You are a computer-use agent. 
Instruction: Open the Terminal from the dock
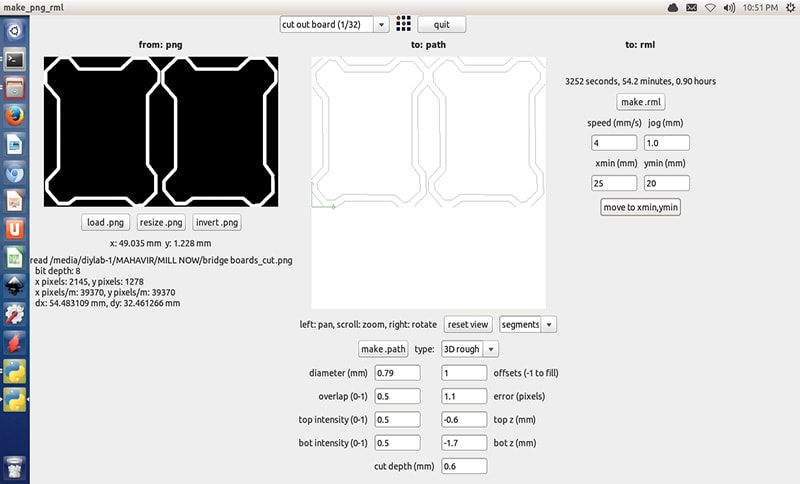(14, 60)
